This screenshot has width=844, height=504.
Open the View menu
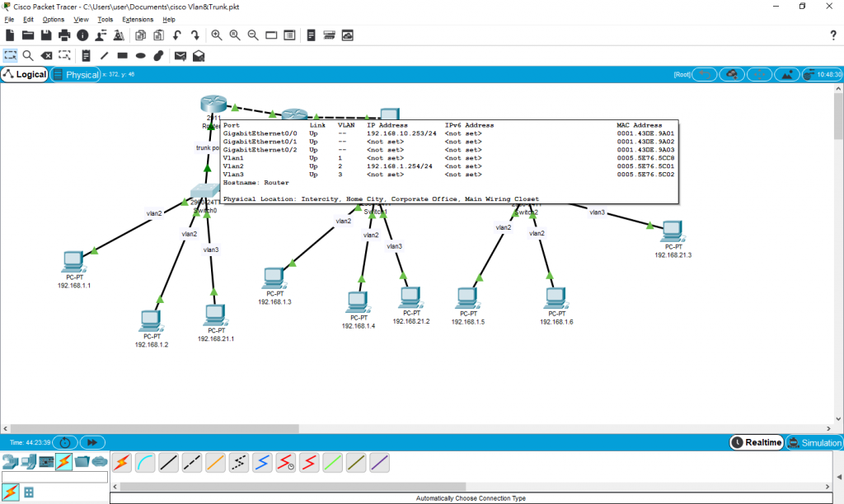click(81, 20)
